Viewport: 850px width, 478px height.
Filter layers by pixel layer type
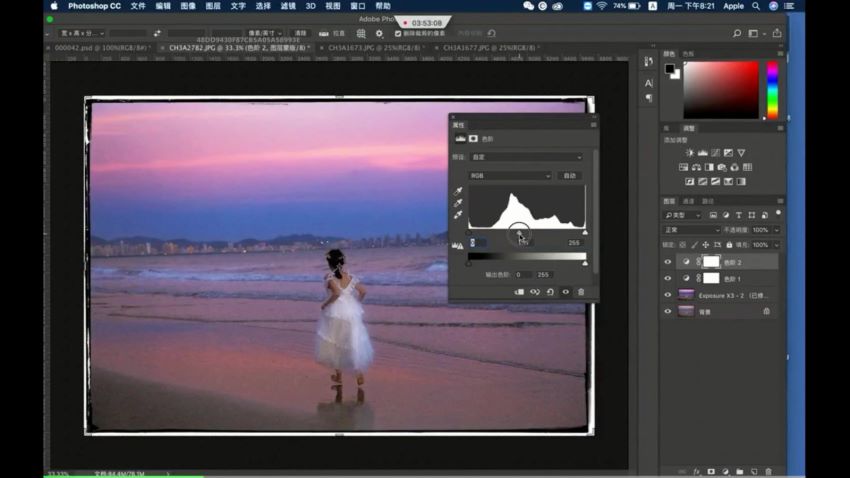click(x=713, y=215)
